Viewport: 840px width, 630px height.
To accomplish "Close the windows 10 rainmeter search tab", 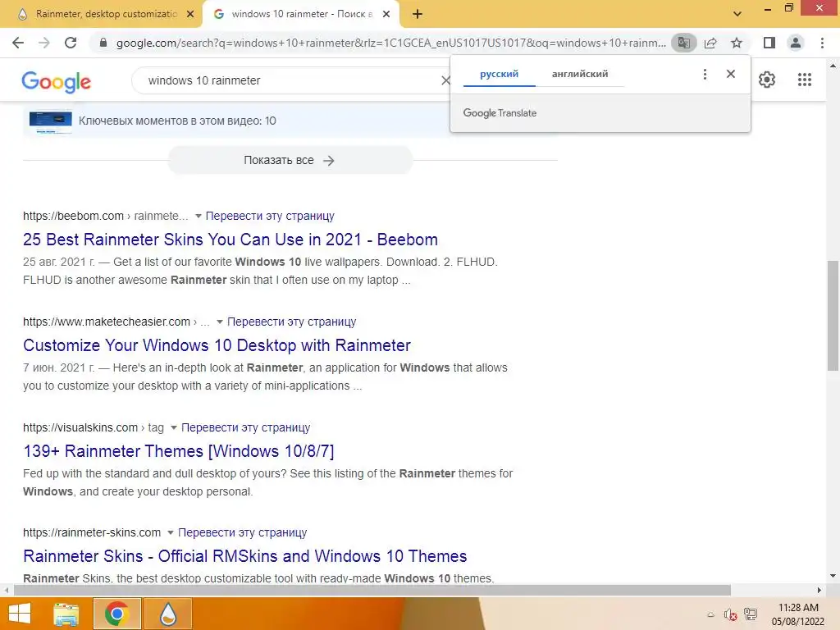I will point(386,14).
